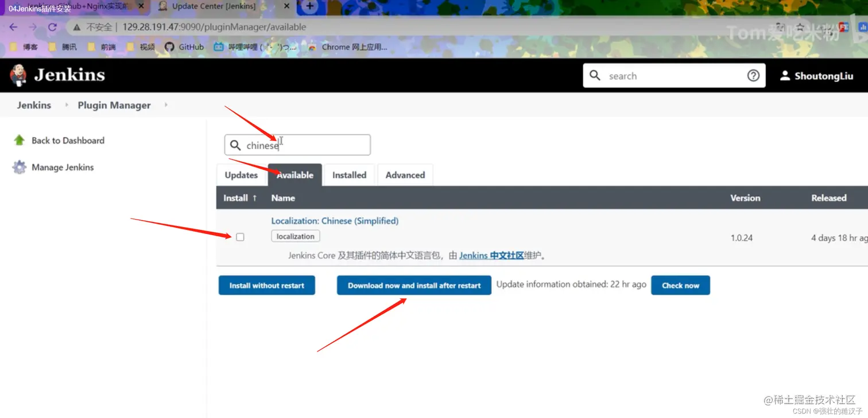Open the 前端 bookmark folder
868x418 pixels.
click(x=102, y=47)
